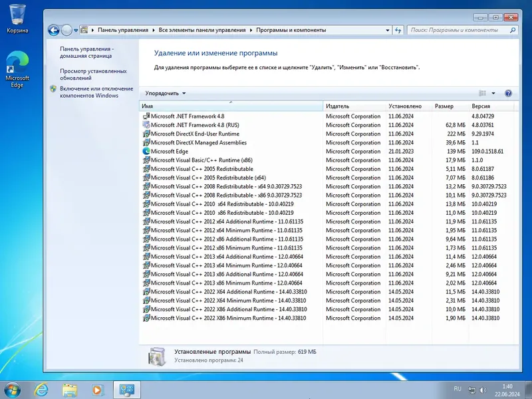Click icon of Microsoft DirectX Managed Assemblies

(146, 142)
